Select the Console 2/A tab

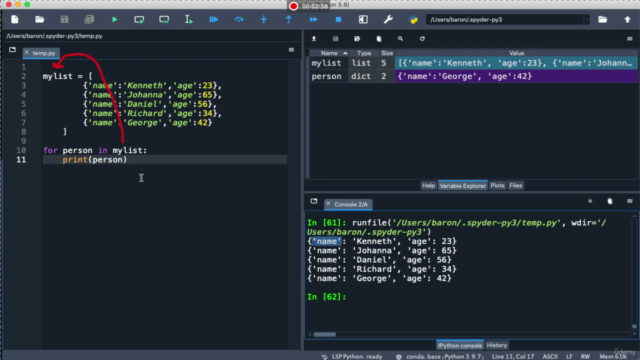click(x=348, y=204)
